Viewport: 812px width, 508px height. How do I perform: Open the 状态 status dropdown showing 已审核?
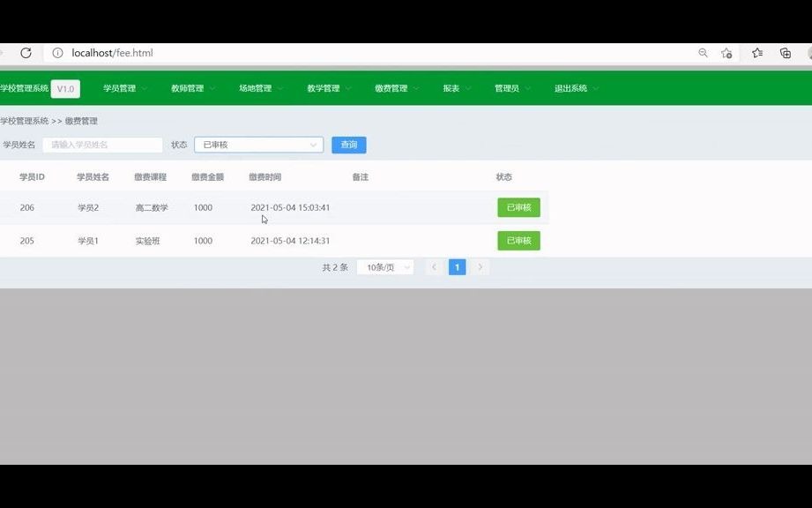[x=258, y=144]
